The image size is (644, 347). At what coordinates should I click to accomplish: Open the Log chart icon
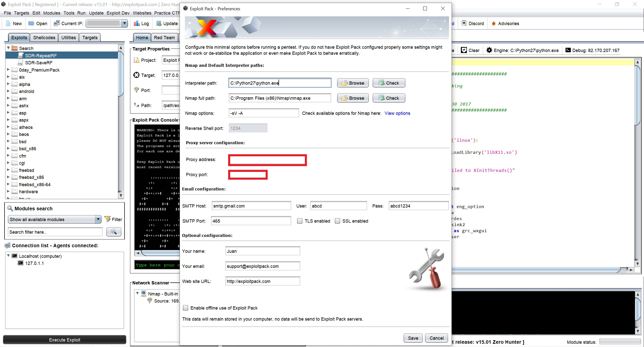click(x=137, y=23)
